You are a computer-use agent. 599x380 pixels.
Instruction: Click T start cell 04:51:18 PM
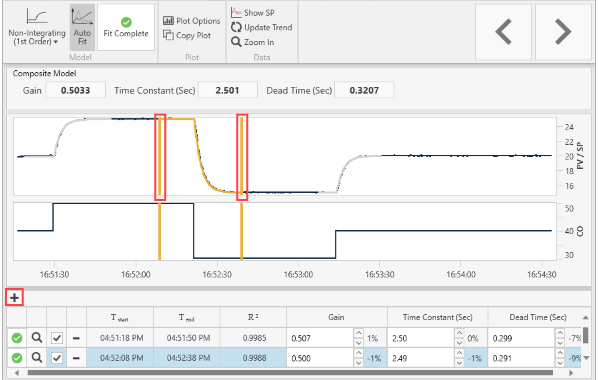pyautogui.click(x=120, y=338)
